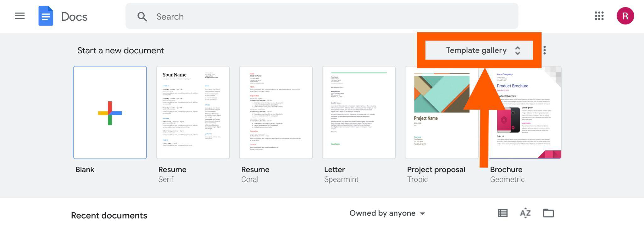
Task: Open the Brochure Geometric template thumbnail
Action: click(x=525, y=112)
